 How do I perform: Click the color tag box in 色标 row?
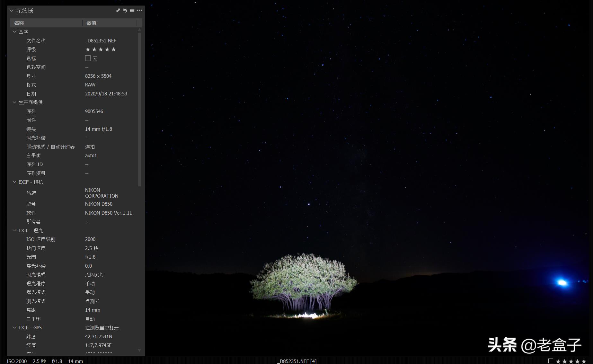[x=88, y=58]
